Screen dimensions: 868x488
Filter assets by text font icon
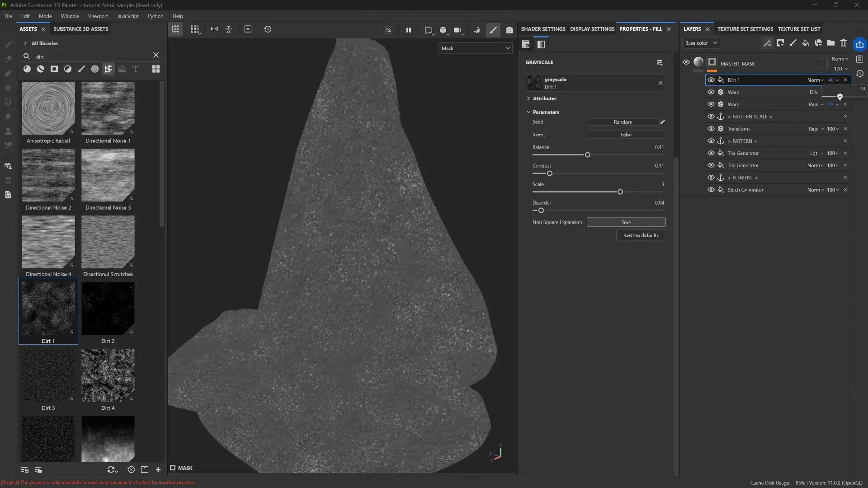coord(136,69)
